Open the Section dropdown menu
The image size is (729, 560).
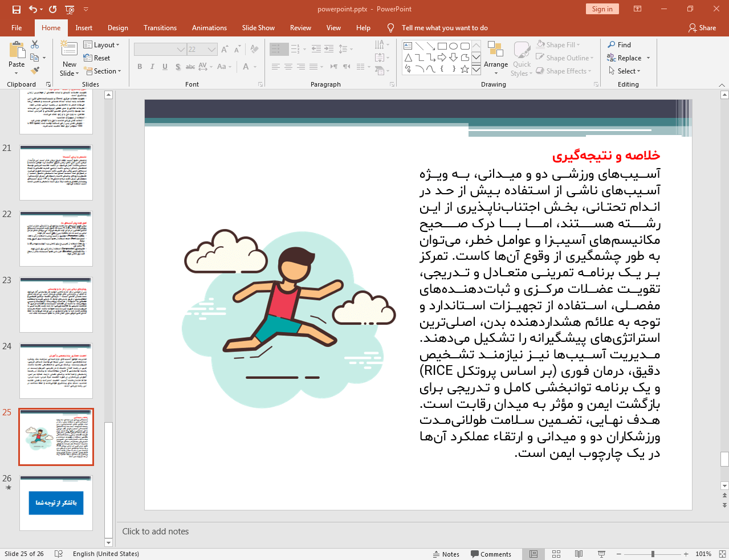[103, 71]
